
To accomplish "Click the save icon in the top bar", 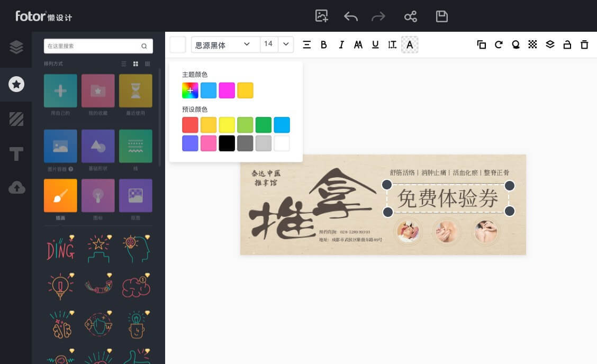I will [442, 16].
